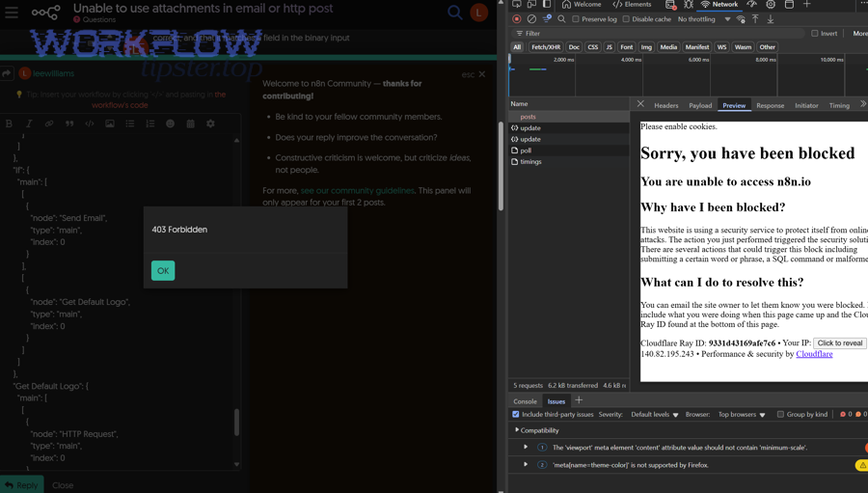Open DevTools settings gear icon
The height and width of the screenshot is (493, 868).
[x=771, y=5]
